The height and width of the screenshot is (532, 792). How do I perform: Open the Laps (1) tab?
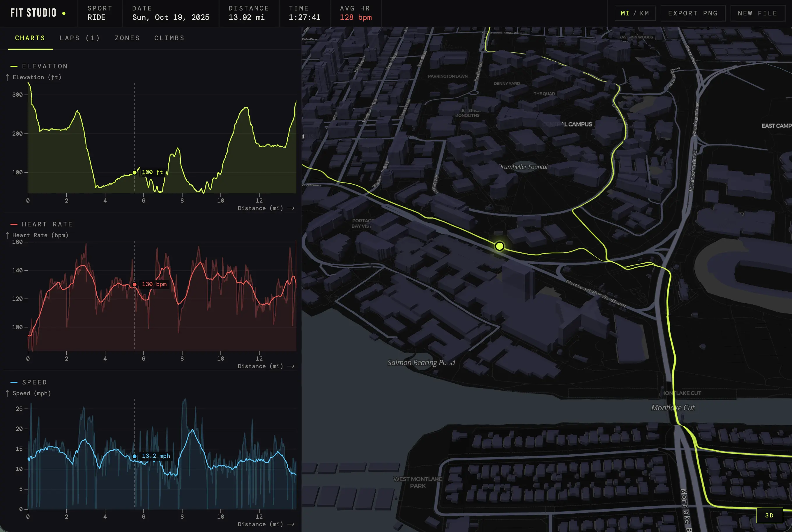click(x=80, y=38)
